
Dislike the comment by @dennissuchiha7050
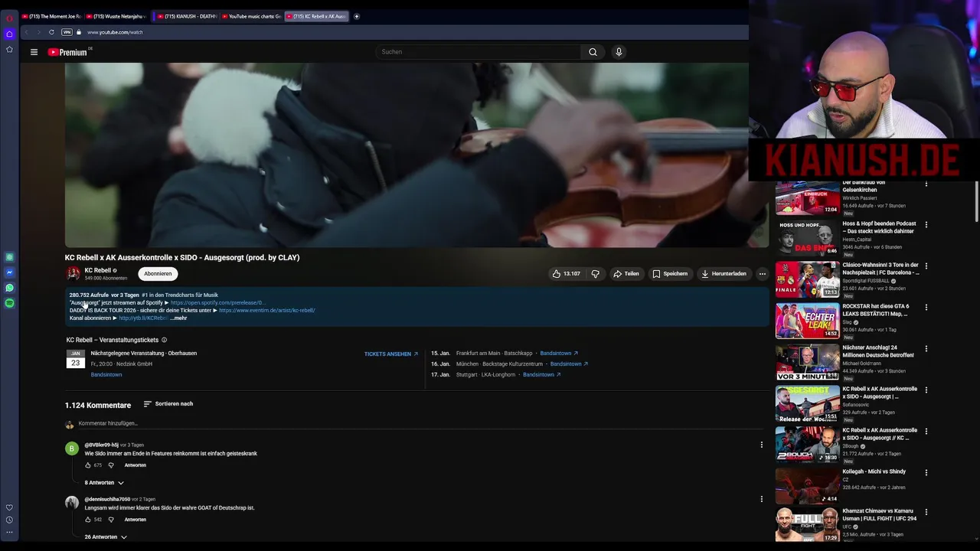tap(111, 520)
